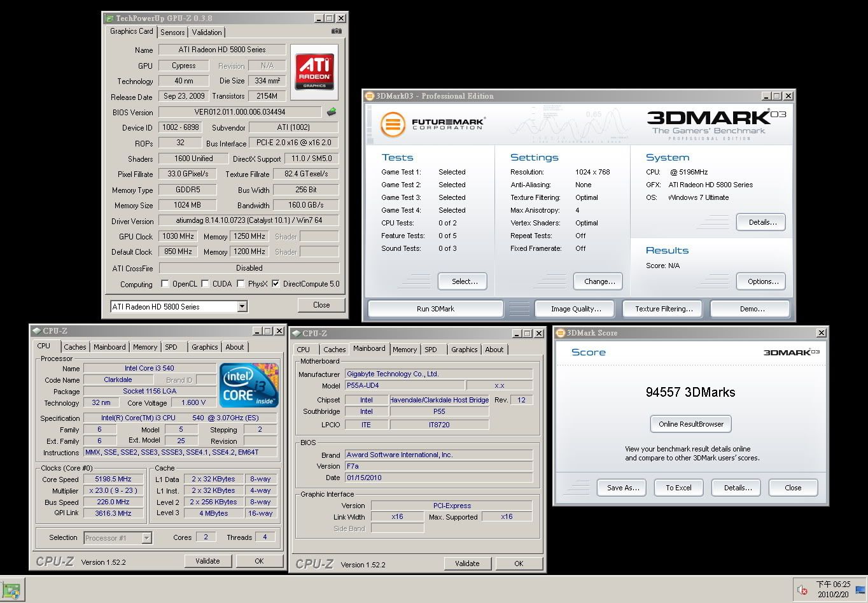Click OK in left CPU-Z window
This screenshot has height=603, width=868.
[x=259, y=561]
